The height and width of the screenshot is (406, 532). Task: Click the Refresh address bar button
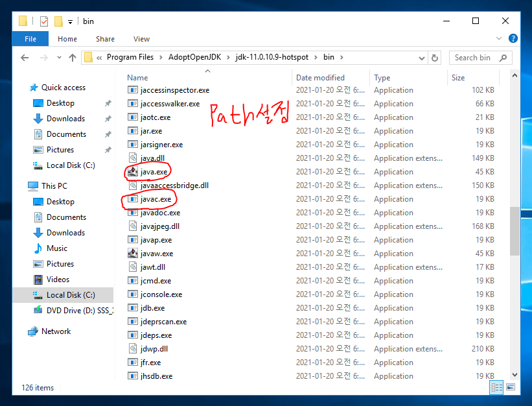pos(435,58)
